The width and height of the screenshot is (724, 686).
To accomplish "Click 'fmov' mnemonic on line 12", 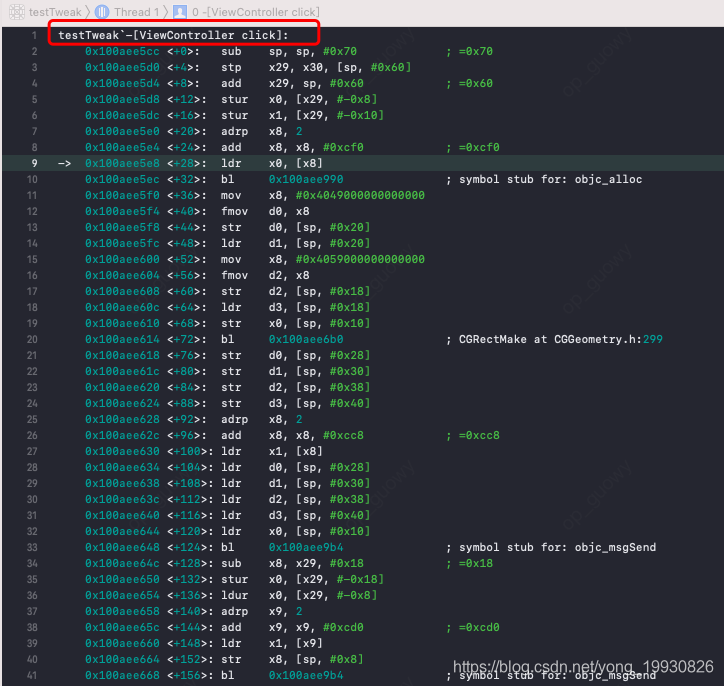I will pos(234,211).
